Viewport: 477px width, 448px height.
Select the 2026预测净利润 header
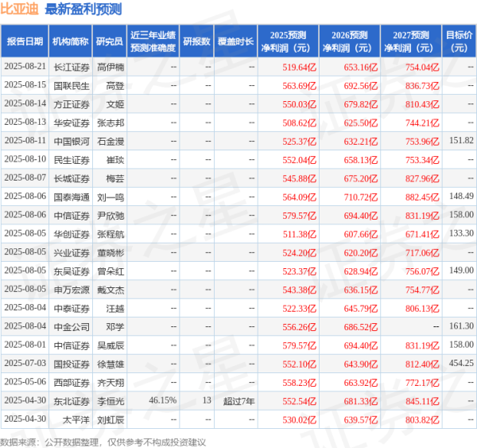350,41
